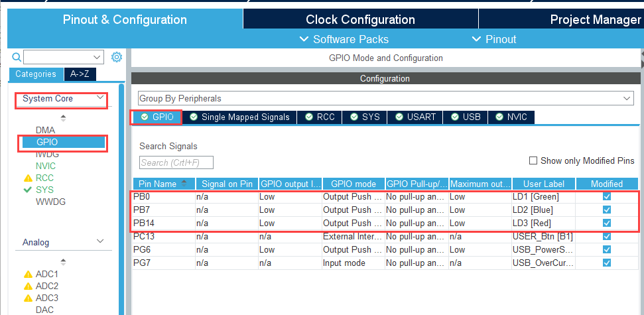
Task: Open the NVIC configuration tab
Action: tap(511, 117)
